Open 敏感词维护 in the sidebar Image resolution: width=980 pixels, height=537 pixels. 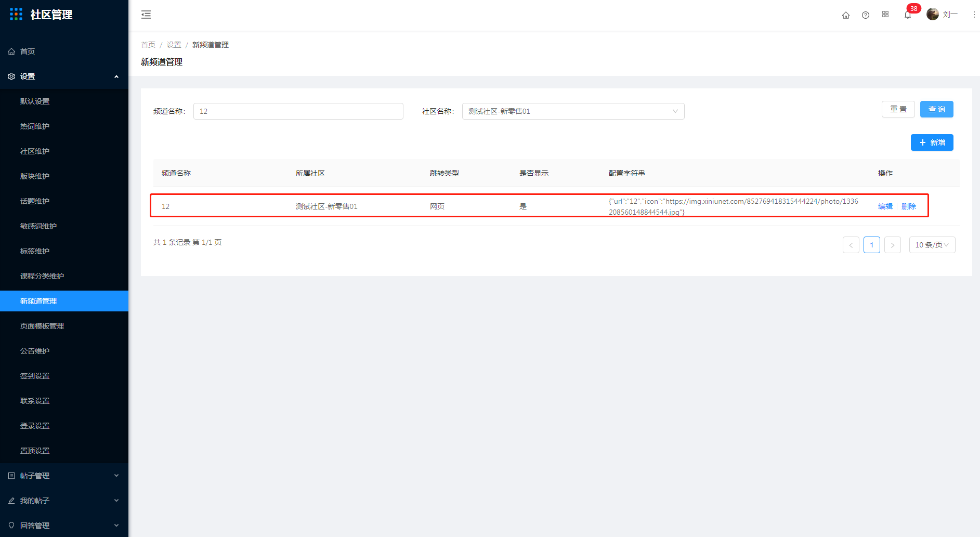point(64,226)
